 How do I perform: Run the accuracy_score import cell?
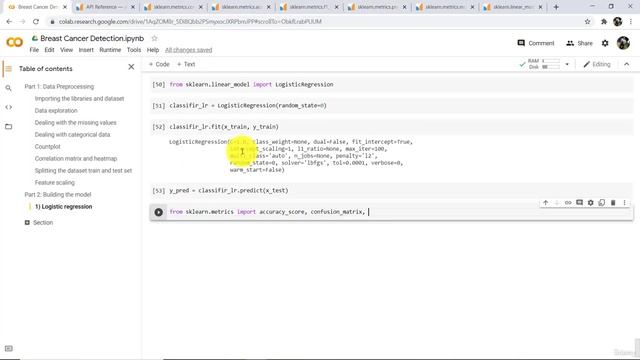click(158, 212)
